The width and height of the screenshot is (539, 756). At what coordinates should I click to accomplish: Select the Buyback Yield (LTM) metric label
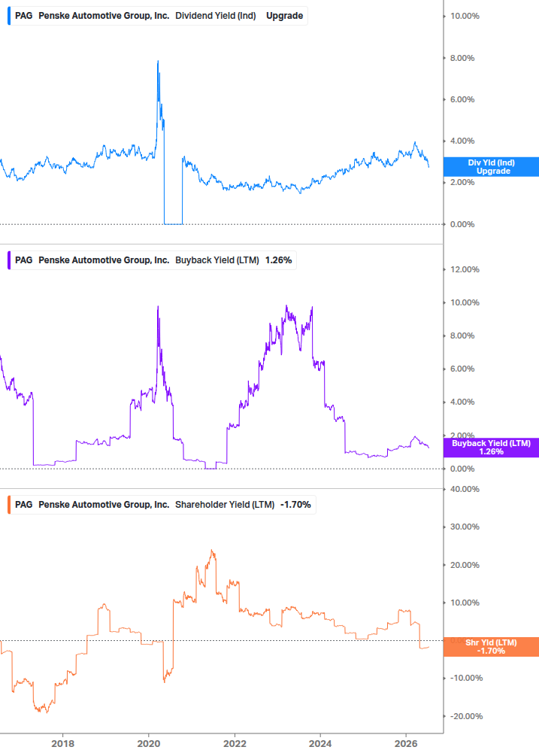(x=217, y=260)
